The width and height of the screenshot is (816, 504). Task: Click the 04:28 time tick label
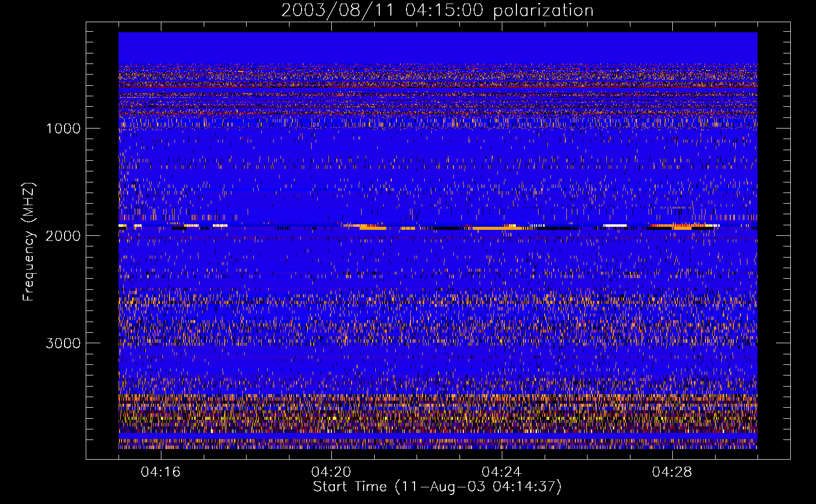672,472
